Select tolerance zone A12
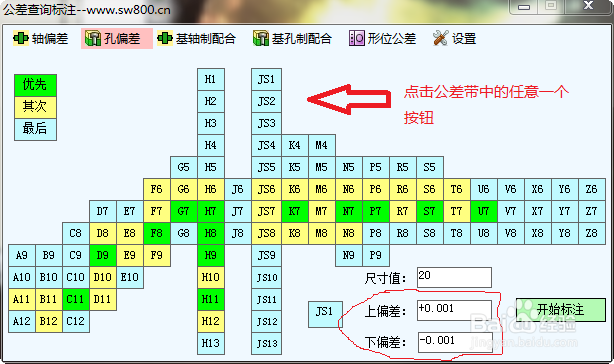The image size is (614, 364). tap(22, 321)
